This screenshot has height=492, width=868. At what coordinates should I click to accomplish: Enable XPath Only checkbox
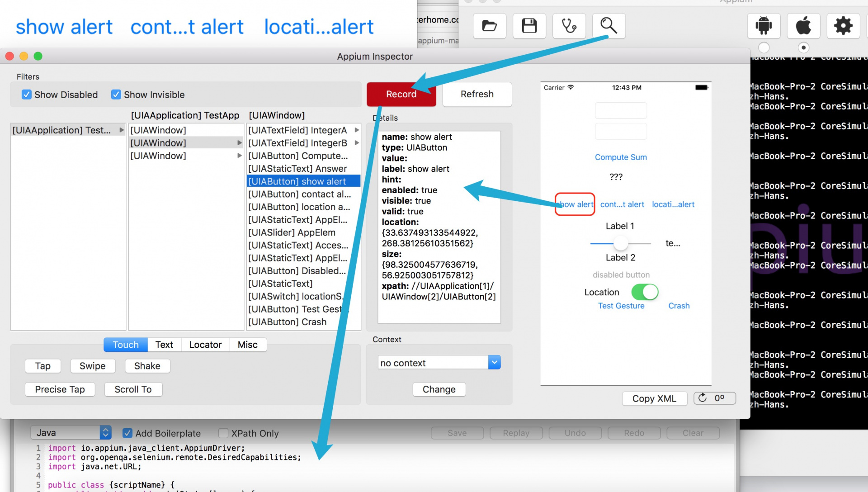click(x=223, y=433)
